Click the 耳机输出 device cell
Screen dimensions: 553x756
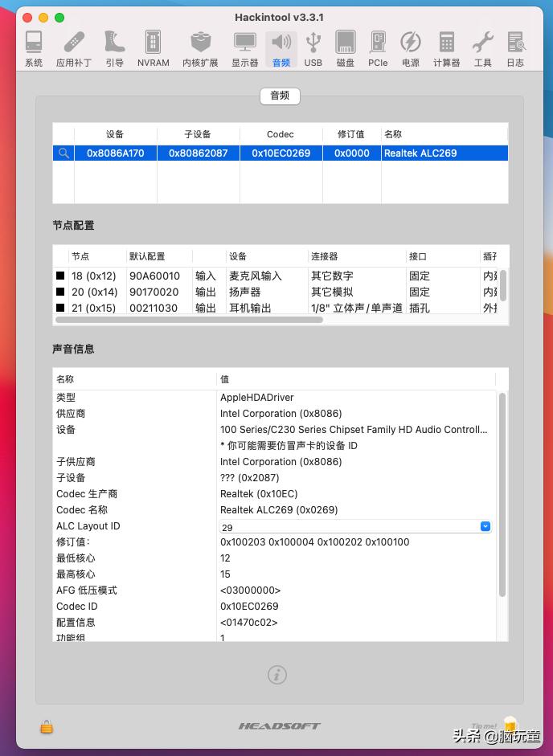point(251,308)
